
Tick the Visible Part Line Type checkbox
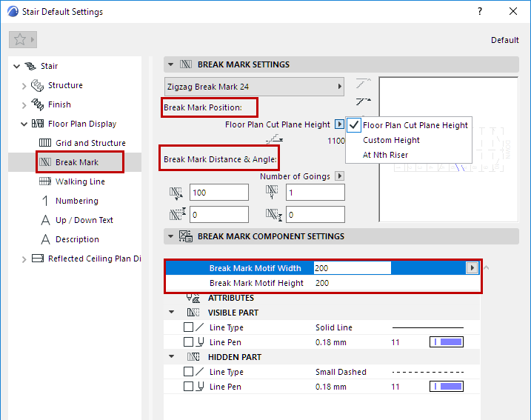(x=188, y=327)
